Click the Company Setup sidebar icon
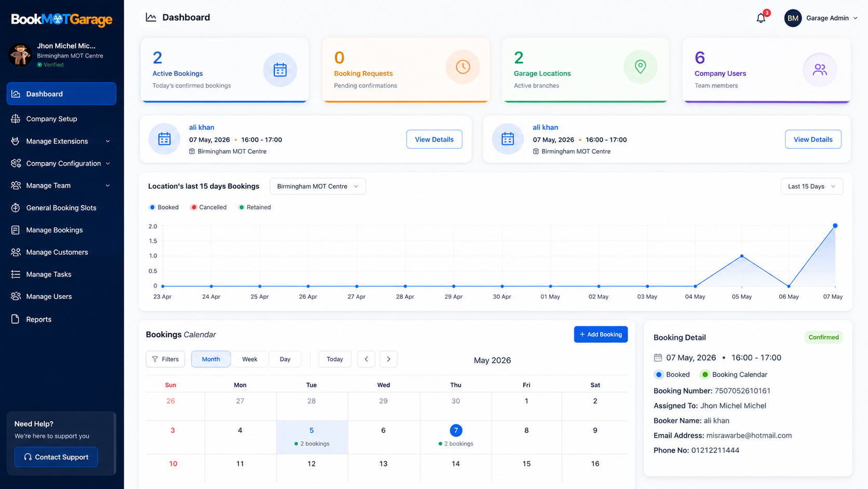This screenshot has width=868, height=489. 16,119
